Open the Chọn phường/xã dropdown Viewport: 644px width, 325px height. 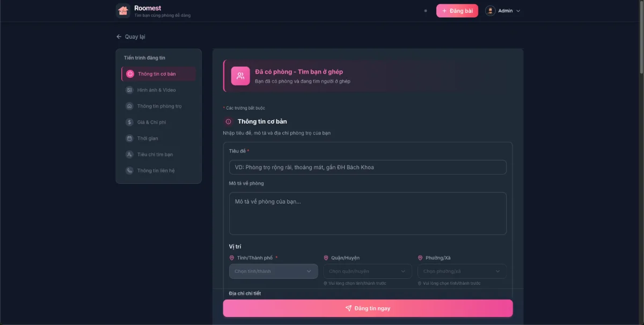[x=461, y=271]
